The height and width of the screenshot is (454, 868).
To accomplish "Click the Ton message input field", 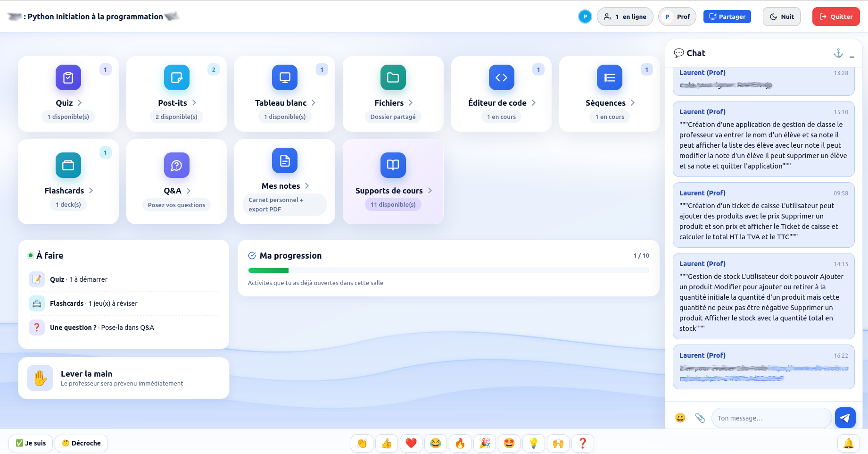I will [x=771, y=418].
